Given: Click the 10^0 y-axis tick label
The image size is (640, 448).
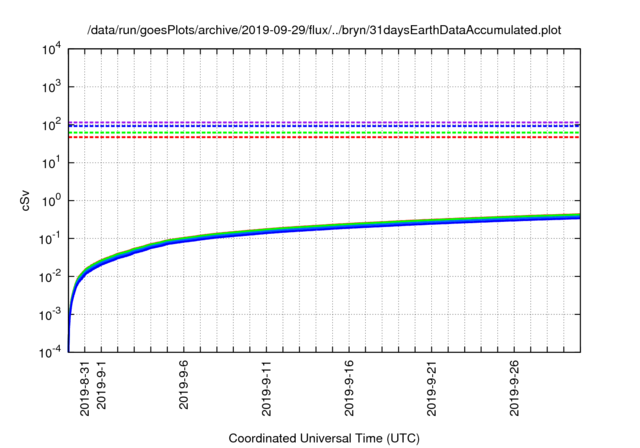Looking at the screenshot, I should tap(52, 201).
